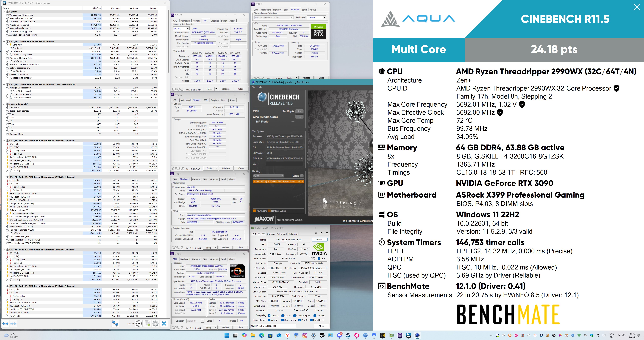
Task: Toggle DirectCompute checkbox in GPU-Z
Action: click(x=295, y=315)
